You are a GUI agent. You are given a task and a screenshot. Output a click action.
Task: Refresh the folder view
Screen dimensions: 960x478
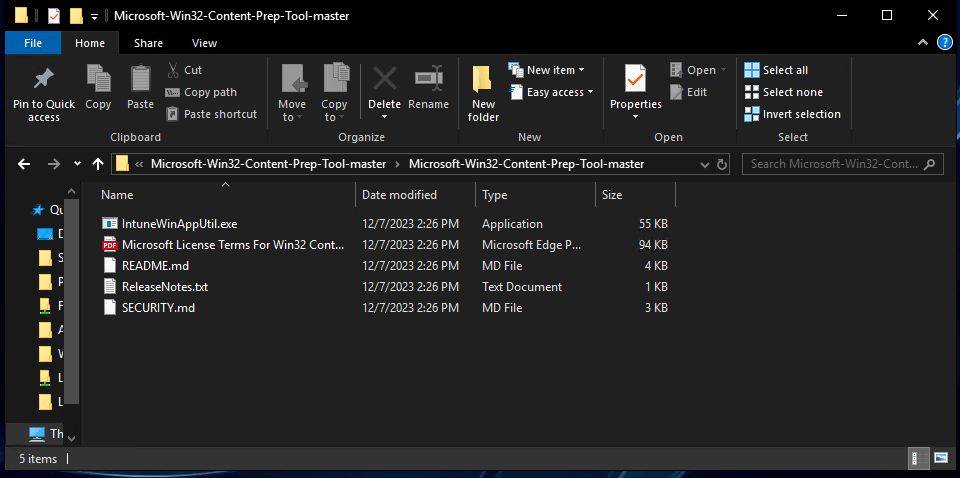click(722, 164)
